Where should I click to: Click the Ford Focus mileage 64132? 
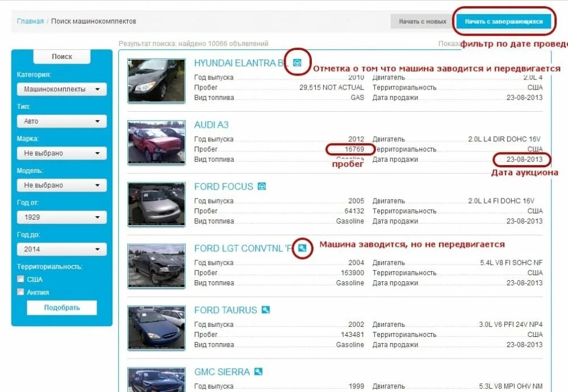click(x=354, y=211)
